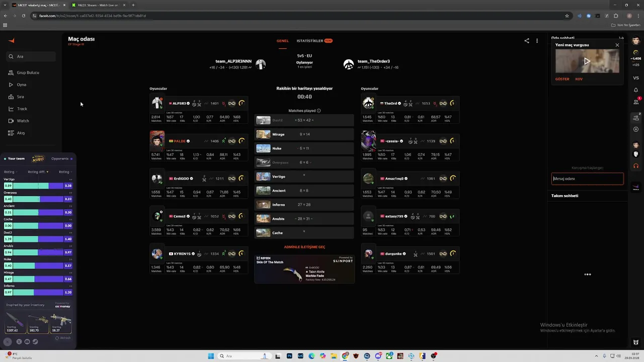Select the Opponents toggle in overlay

pos(61,159)
